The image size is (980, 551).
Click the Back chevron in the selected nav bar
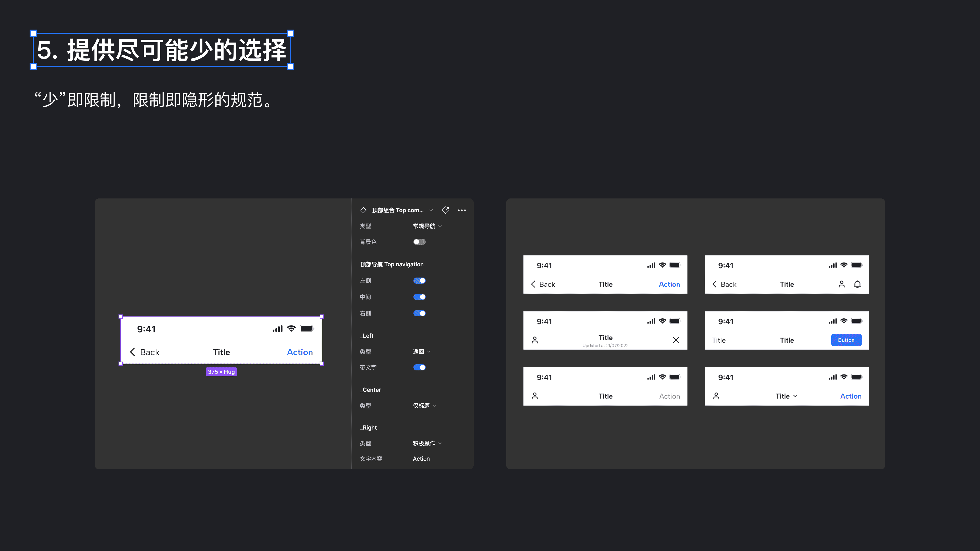pos(132,352)
